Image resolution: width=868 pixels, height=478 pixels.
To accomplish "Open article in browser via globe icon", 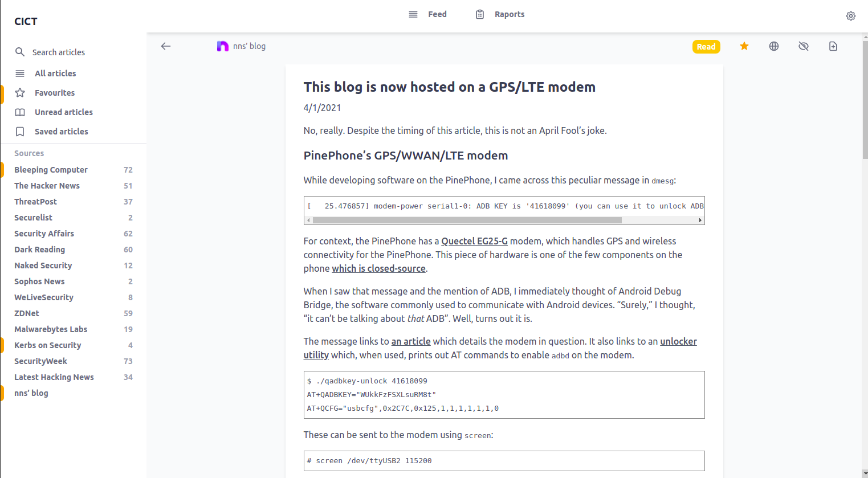I will [773, 46].
